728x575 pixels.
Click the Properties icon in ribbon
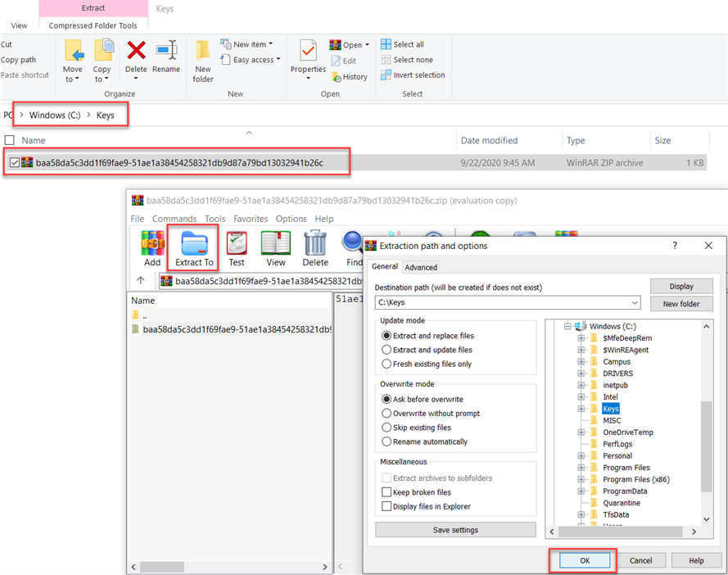point(308,51)
